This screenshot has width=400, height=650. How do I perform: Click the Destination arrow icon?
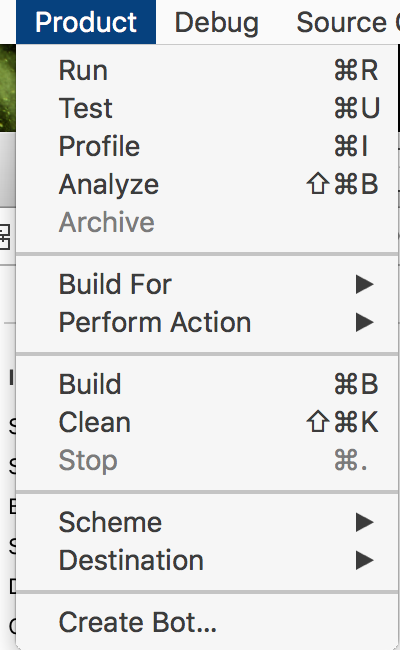pos(365,560)
